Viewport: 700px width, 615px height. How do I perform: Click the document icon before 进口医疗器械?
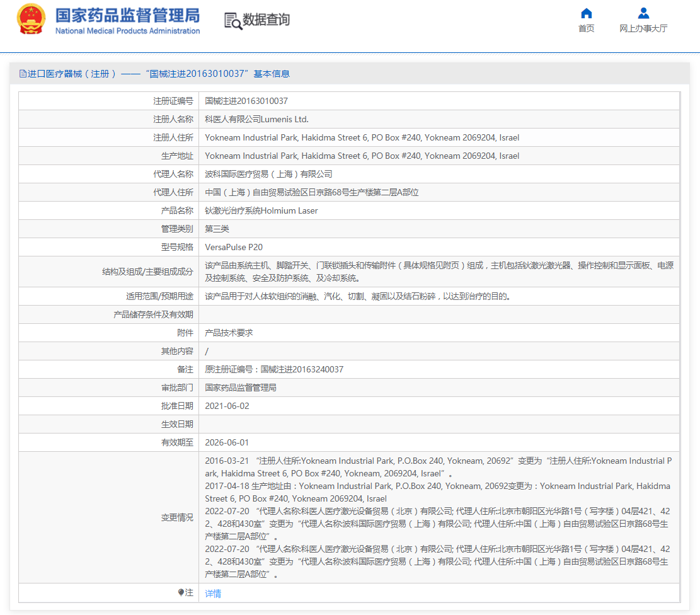pyautogui.click(x=23, y=74)
